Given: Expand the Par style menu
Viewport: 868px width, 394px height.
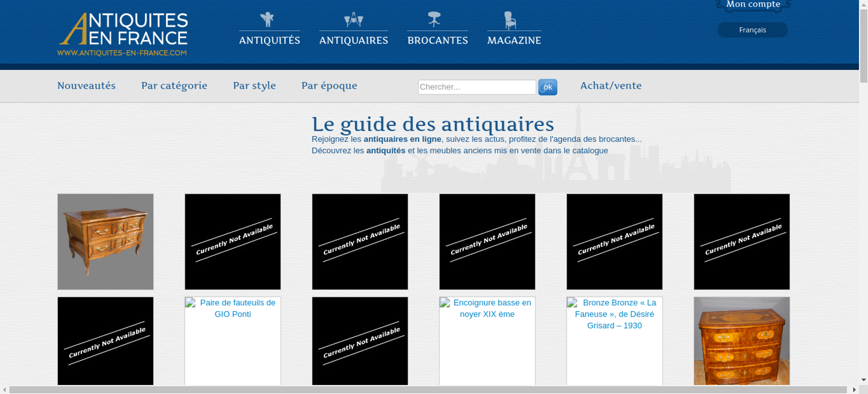Looking at the screenshot, I should tap(254, 85).
